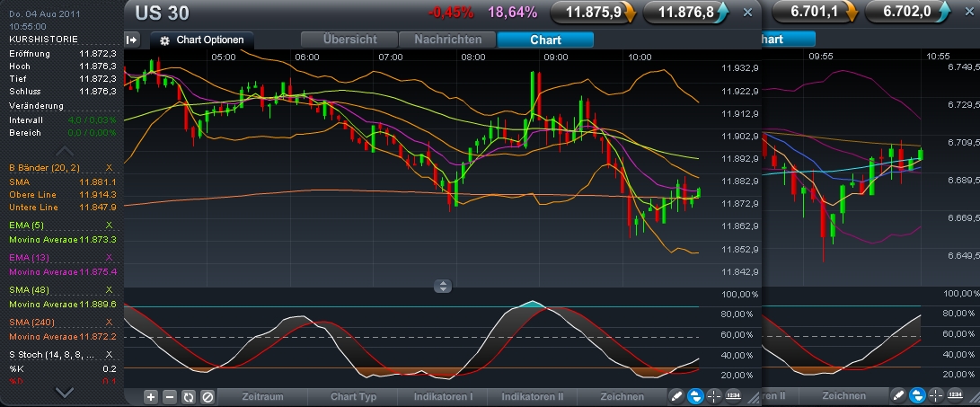Click the EMA (5) indicator label
980x407 pixels.
tap(27, 226)
